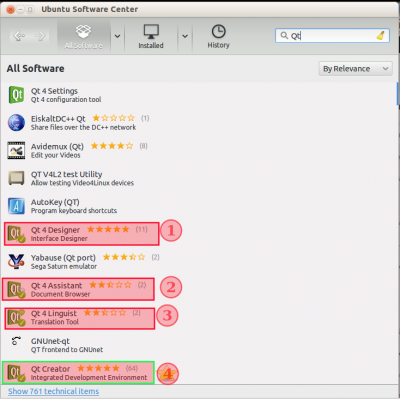The image size is (400, 399).
Task: Select the Qt 4 Settings entry title
Action: tap(54, 91)
